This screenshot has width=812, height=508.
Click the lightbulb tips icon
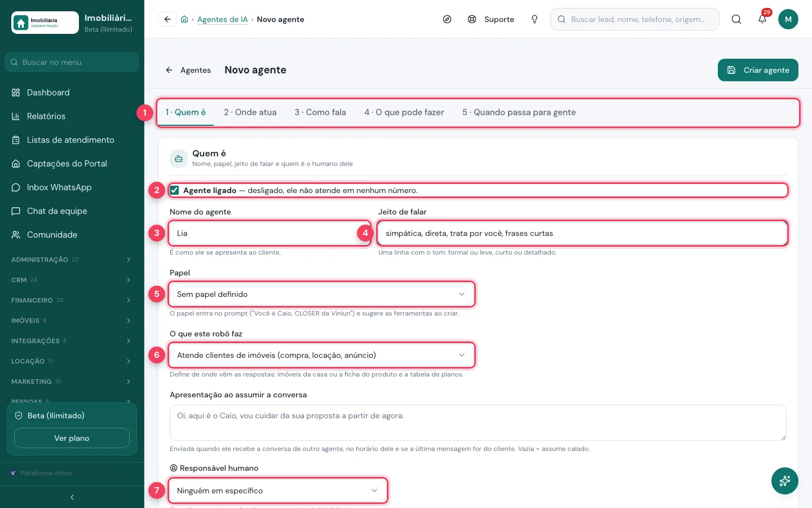535,19
